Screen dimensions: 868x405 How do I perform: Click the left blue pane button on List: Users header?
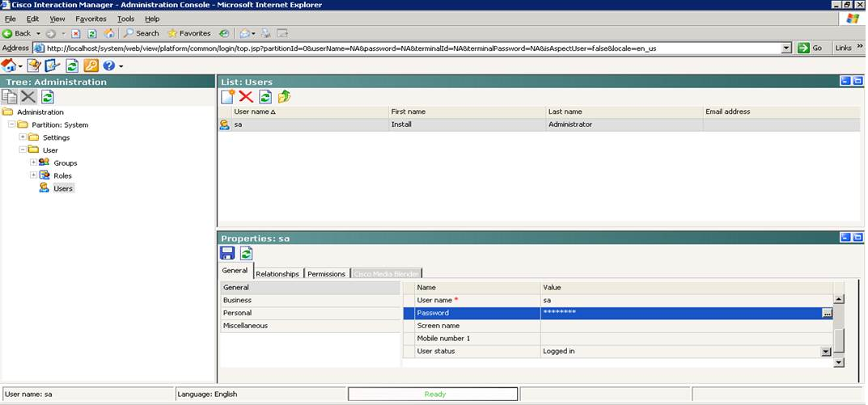(x=845, y=82)
